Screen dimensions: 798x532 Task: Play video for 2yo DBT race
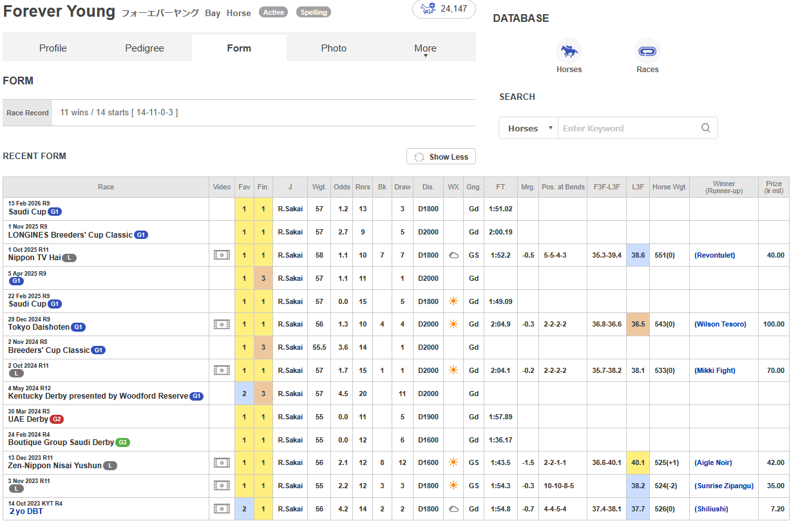click(x=222, y=509)
